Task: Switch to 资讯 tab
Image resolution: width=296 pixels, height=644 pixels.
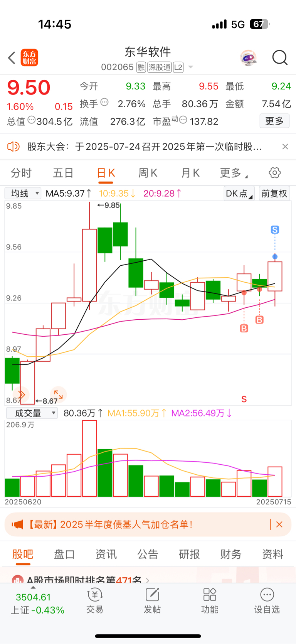Action: click(106, 554)
